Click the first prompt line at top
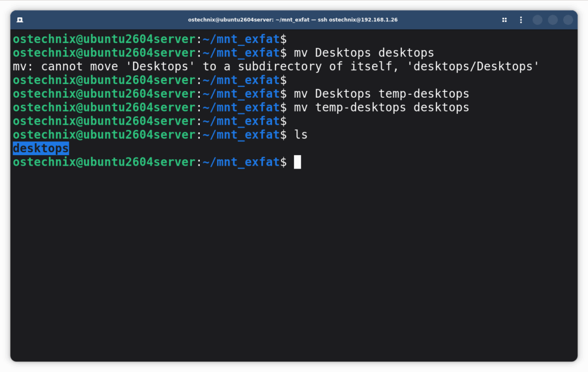This screenshot has width=588, height=372. coord(150,39)
